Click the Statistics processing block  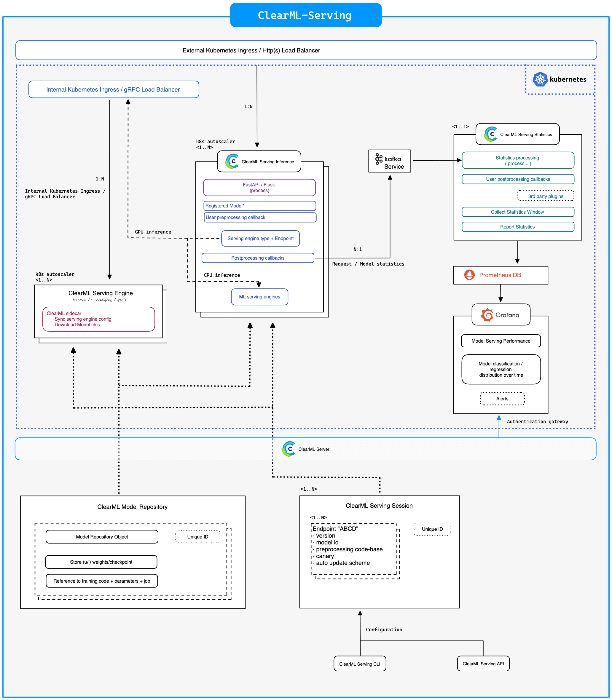click(518, 160)
